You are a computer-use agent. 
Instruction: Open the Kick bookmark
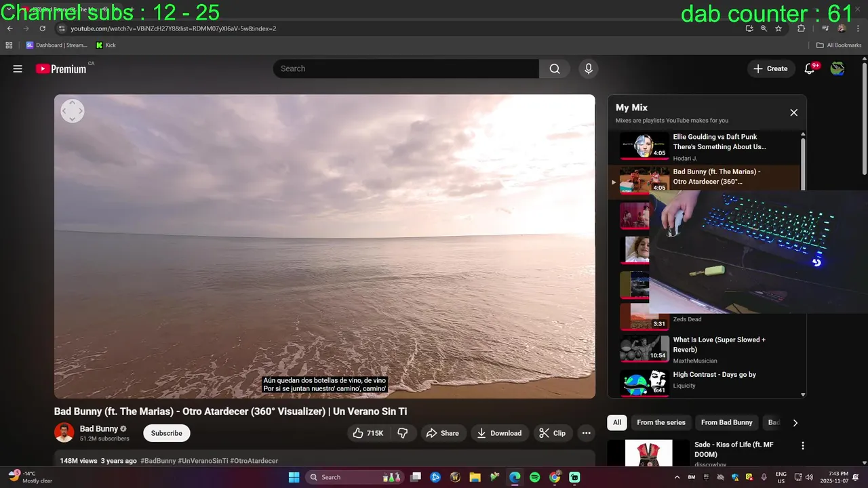coord(106,45)
